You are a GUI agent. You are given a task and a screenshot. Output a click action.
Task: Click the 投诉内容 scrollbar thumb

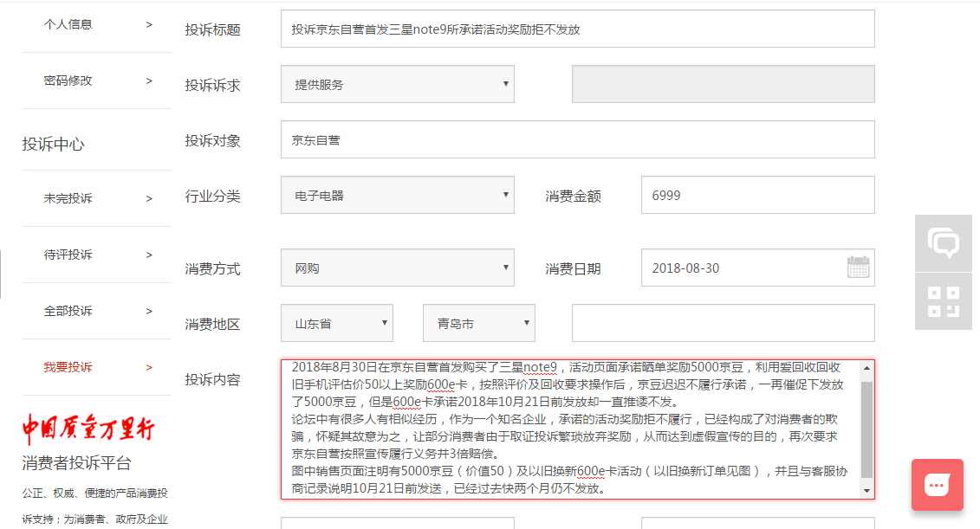[866, 429]
